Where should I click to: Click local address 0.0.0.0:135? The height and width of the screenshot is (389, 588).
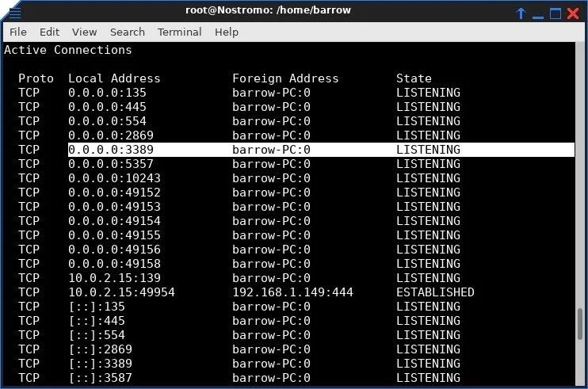[107, 93]
